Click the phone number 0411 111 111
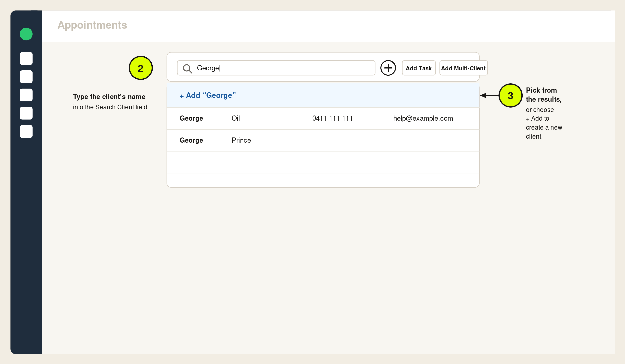Viewport: 625px width, 364px height. click(x=332, y=118)
